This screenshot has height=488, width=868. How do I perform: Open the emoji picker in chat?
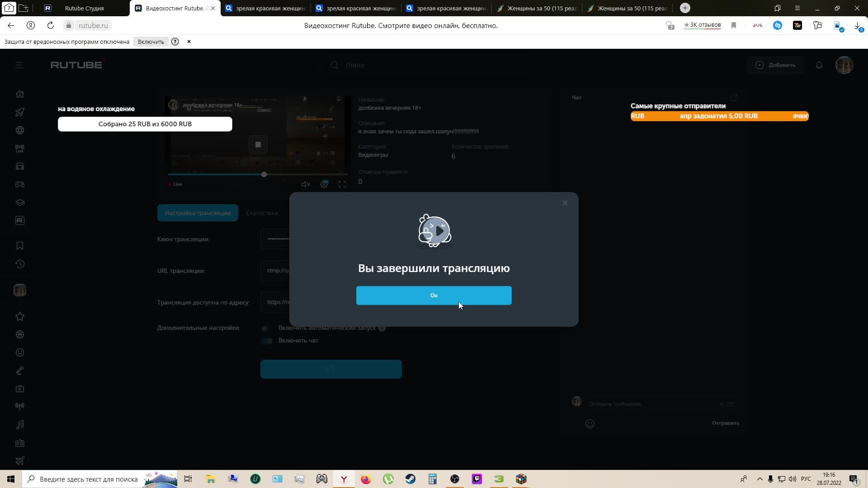(x=590, y=424)
